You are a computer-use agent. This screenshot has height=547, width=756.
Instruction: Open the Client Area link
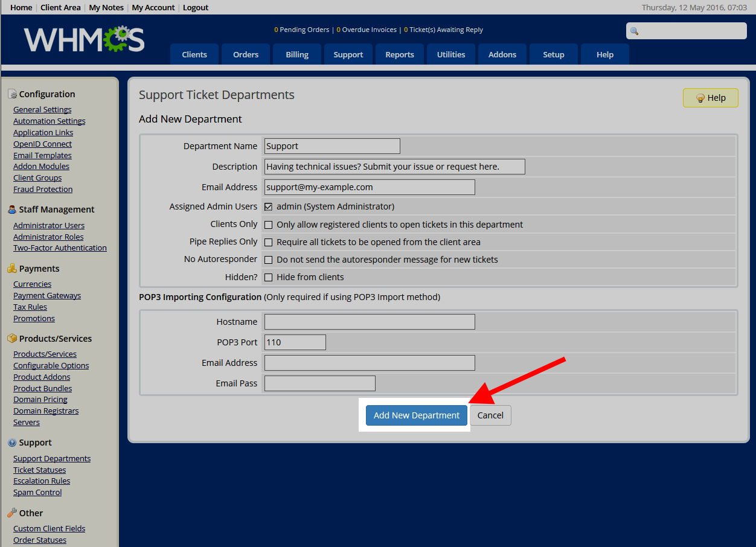coord(60,7)
